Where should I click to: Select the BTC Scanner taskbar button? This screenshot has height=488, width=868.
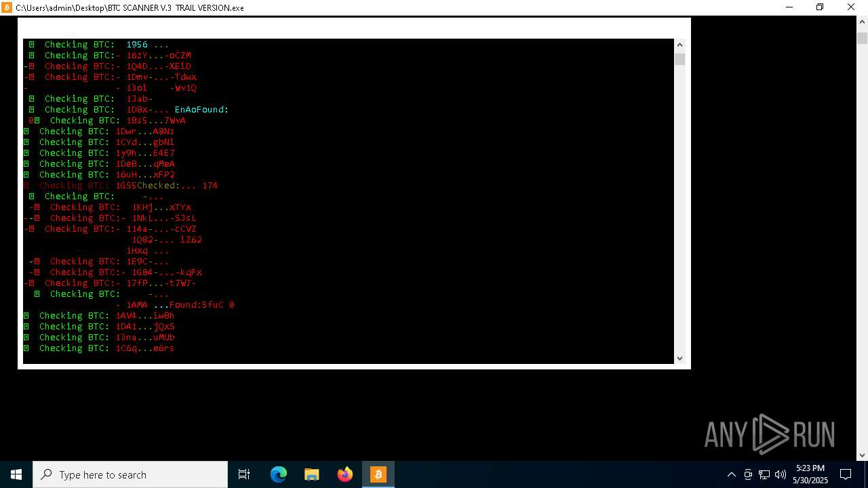tap(378, 474)
